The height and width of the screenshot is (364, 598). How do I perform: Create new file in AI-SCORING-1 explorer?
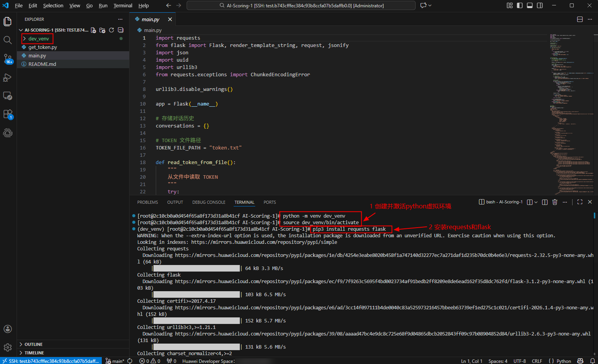93,30
